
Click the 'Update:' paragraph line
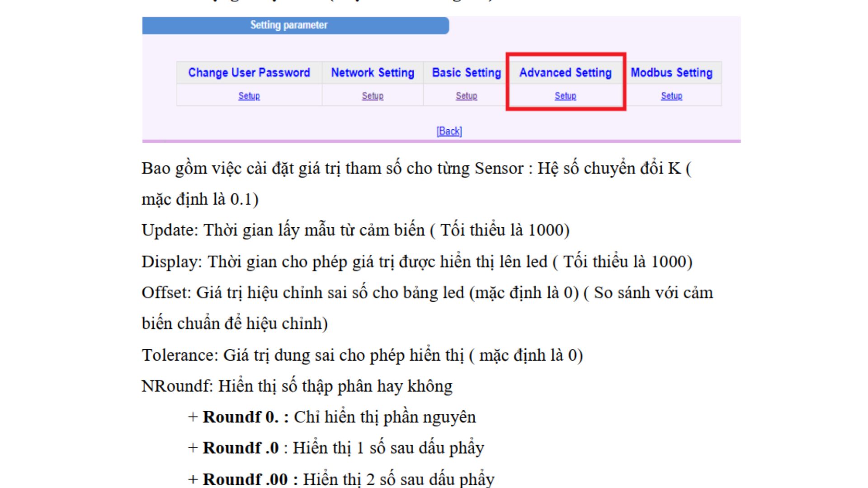click(x=355, y=230)
